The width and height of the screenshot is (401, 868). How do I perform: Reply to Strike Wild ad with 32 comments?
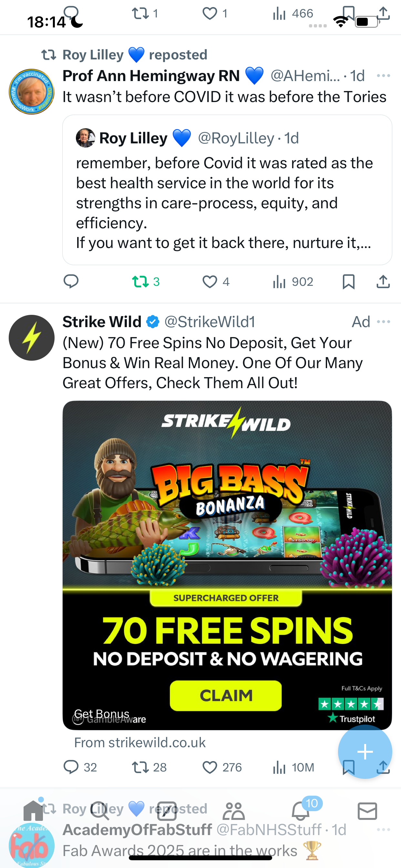[x=80, y=767]
